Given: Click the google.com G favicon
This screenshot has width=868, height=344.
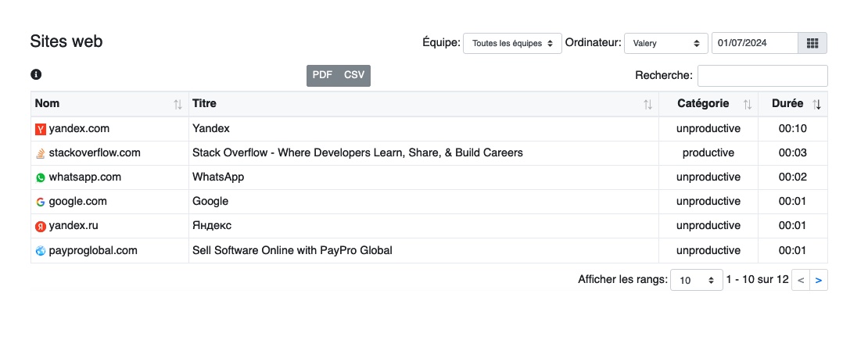Looking at the screenshot, I should [x=41, y=202].
